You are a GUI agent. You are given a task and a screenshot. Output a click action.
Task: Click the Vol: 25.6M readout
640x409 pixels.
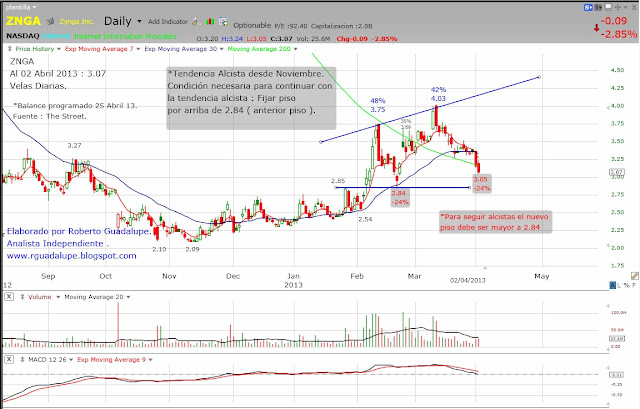pyautogui.click(x=311, y=39)
